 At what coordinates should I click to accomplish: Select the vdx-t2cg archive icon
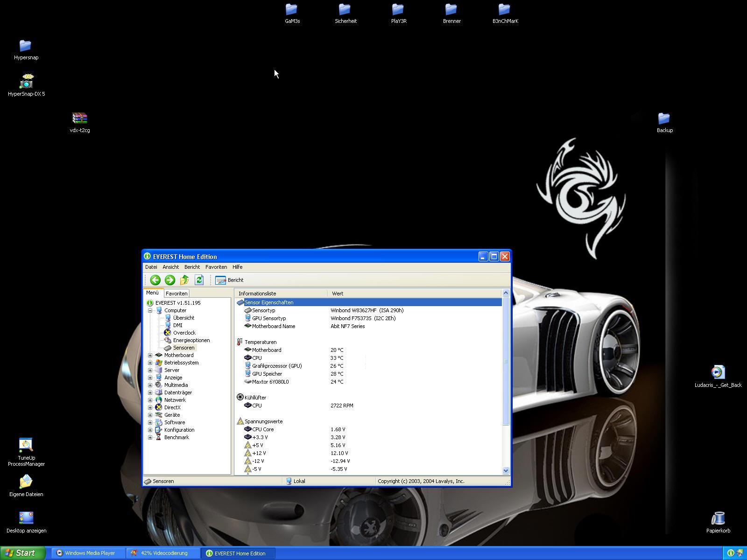click(80, 122)
